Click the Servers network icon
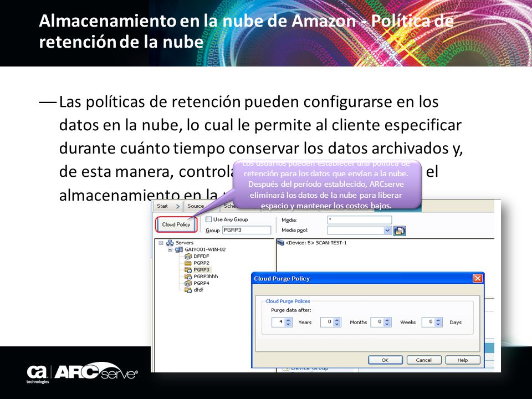Screen dimensions: 532x399 (x=170, y=243)
